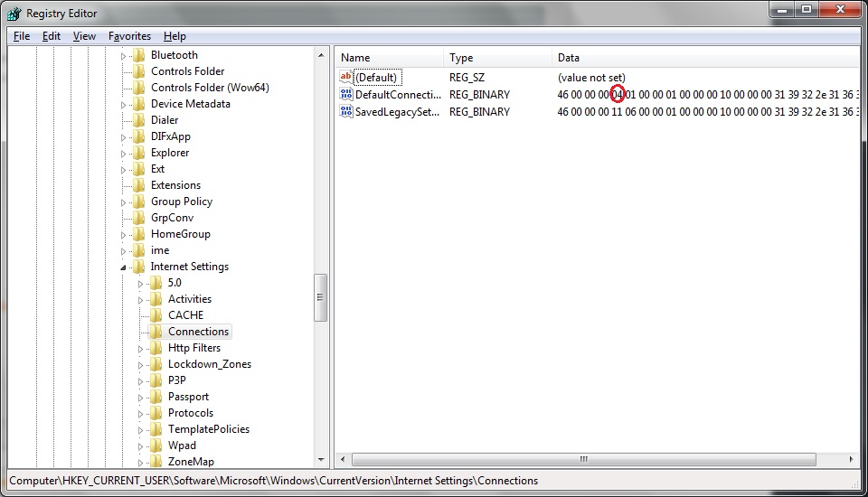Expand the HomeGroup key
The image size is (868, 497).
(x=124, y=235)
